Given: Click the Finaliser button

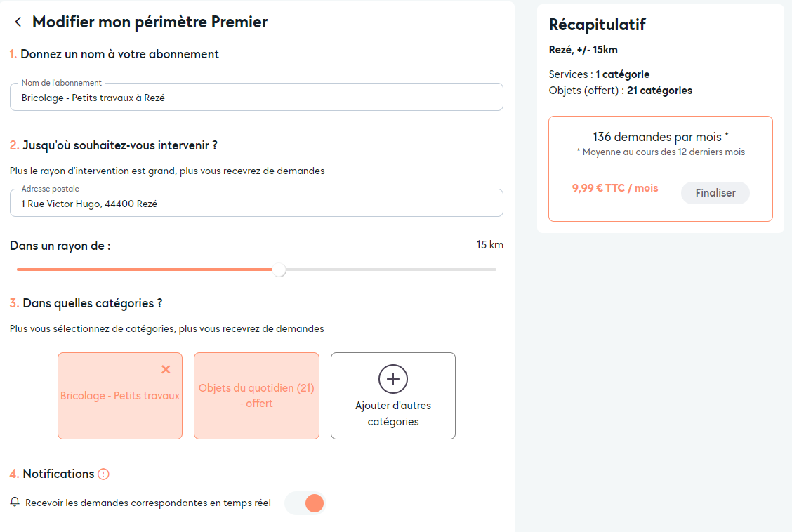Looking at the screenshot, I should pos(715,193).
